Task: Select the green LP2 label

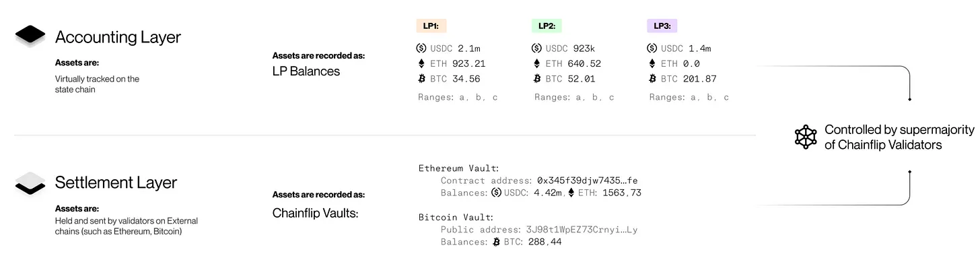Action: [547, 26]
